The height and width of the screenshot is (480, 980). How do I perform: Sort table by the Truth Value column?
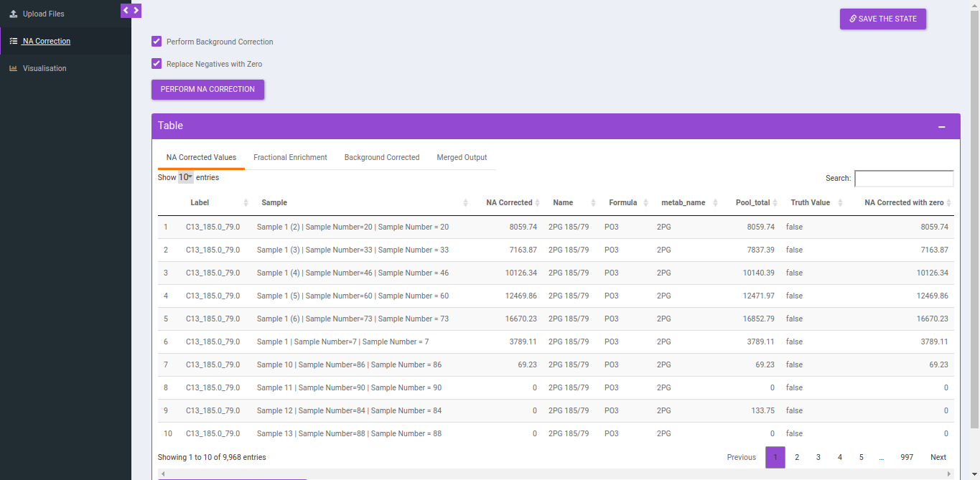(x=814, y=203)
